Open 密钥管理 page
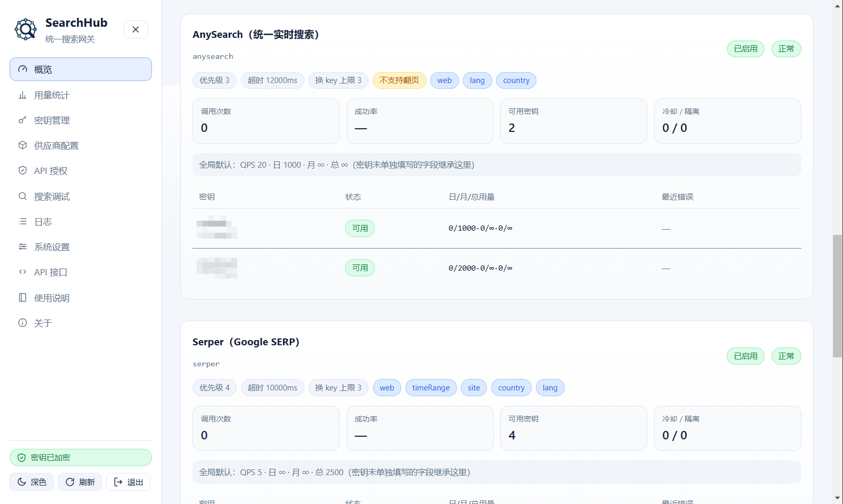Screen dimensions: 843x504 point(80,120)
